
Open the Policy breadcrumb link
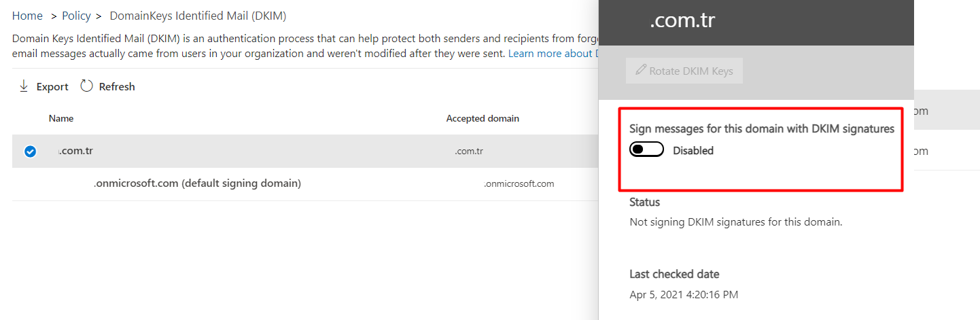click(x=76, y=16)
